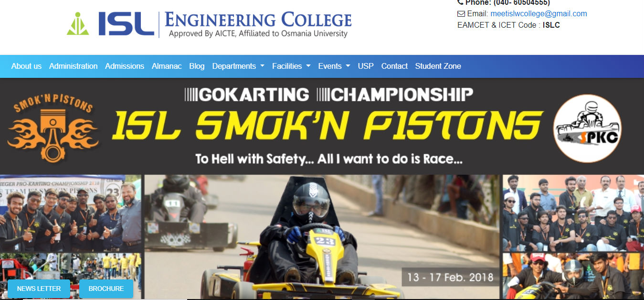Click the envelope email icon
Image resolution: width=644 pixels, height=300 pixels.
(x=461, y=14)
